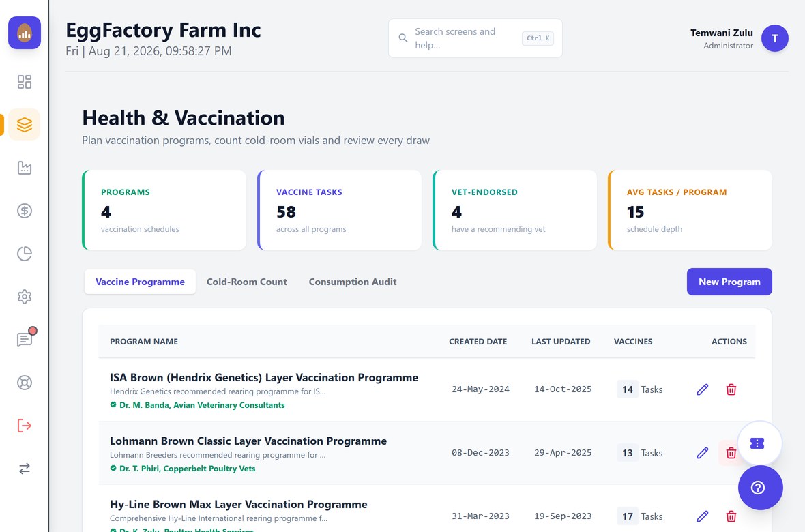Open Lohmann Brown Classic programme title
The width and height of the screenshot is (805, 532).
[248, 441]
